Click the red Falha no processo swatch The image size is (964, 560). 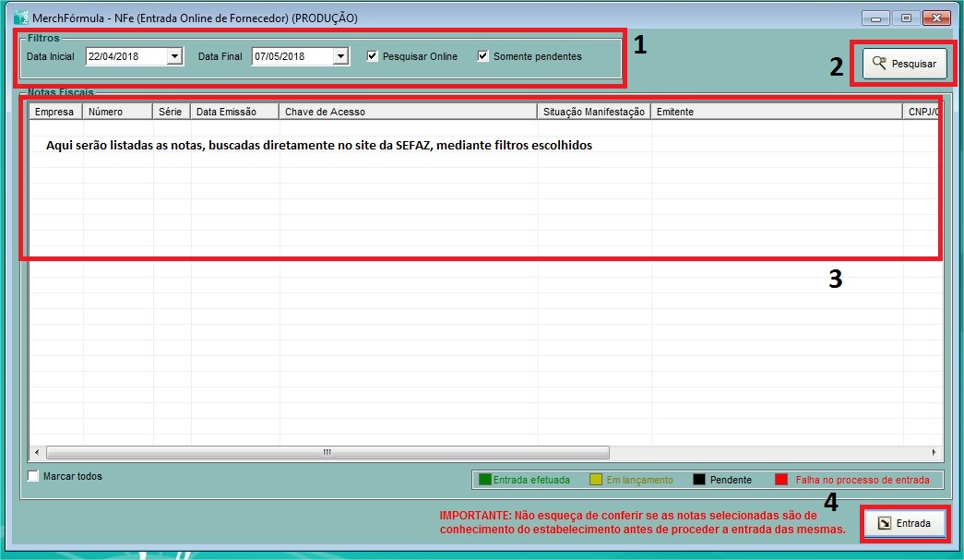(781, 480)
